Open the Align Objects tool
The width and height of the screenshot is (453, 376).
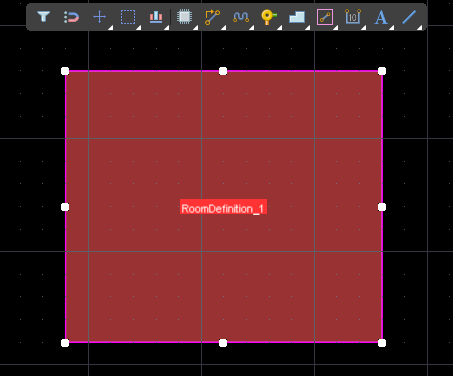tap(156, 17)
